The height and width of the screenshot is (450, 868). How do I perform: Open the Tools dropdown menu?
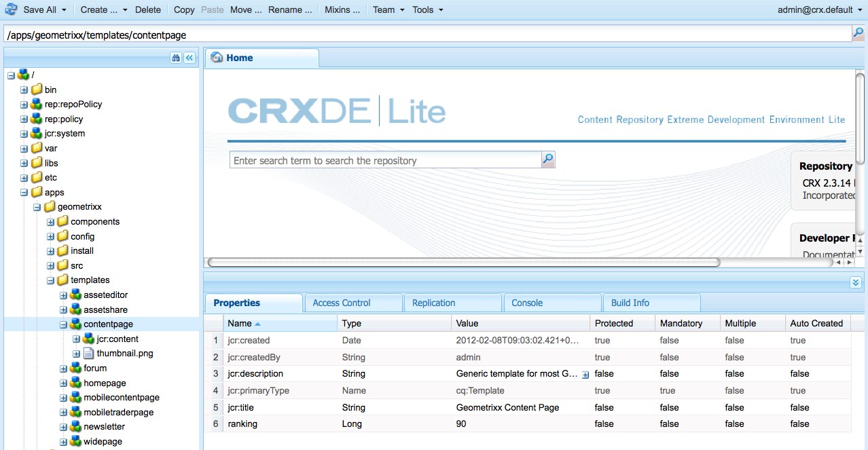click(428, 10)
